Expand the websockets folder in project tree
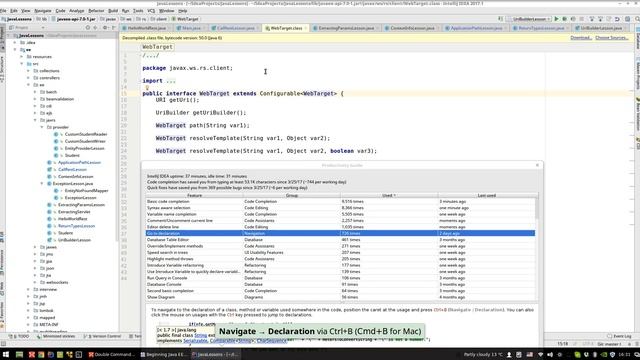 point(36,282)
